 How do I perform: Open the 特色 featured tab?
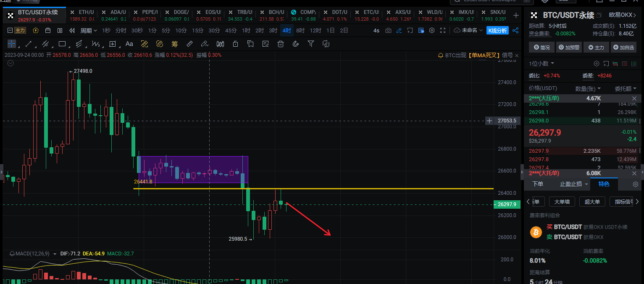coord(604,184)
